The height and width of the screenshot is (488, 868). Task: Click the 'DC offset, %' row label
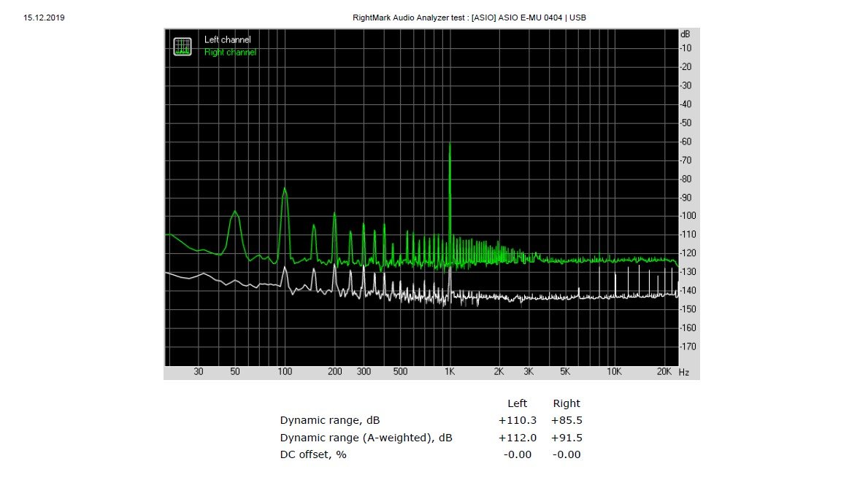point(313,454)
